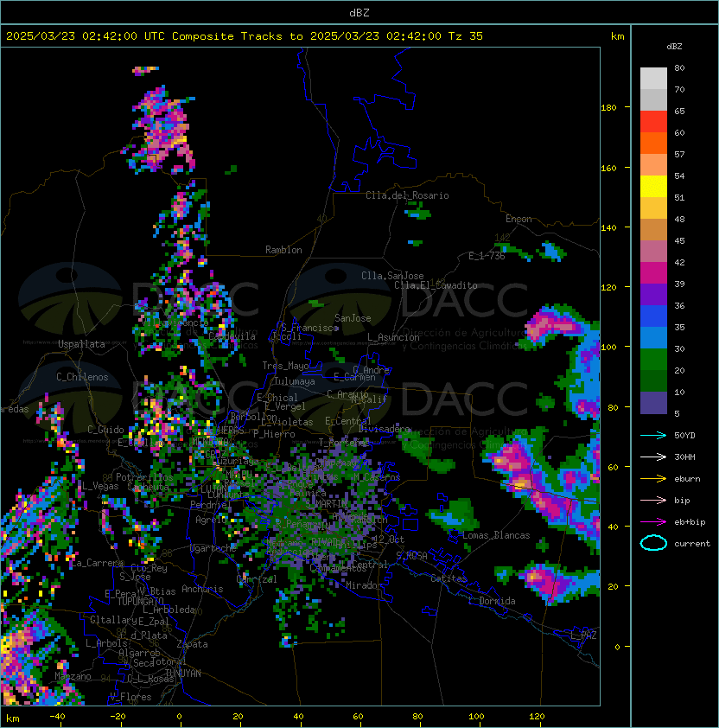Click the 'C_Guido' place label
Screen dimensions: 719x728
(105, 430)
